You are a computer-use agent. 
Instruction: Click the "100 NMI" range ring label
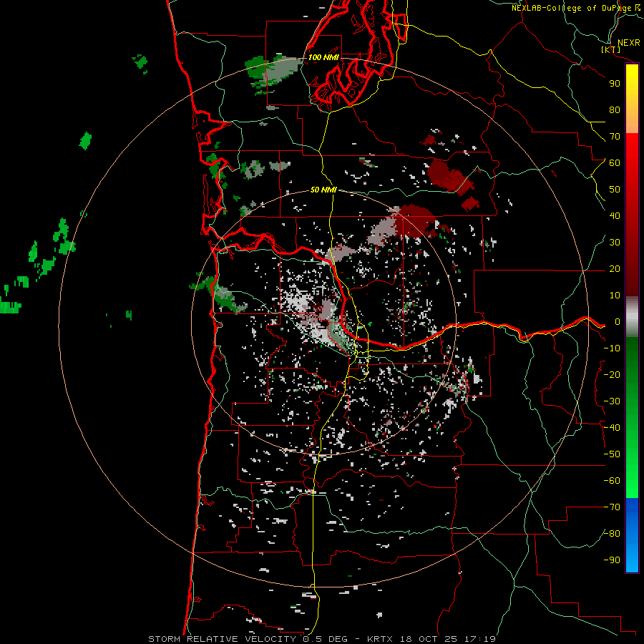(323, 57)
